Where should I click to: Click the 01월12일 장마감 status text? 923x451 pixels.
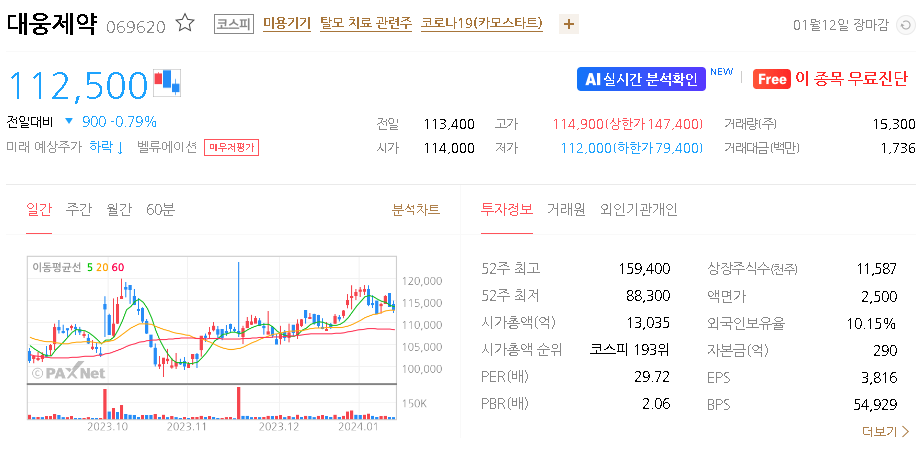point(840,25)
